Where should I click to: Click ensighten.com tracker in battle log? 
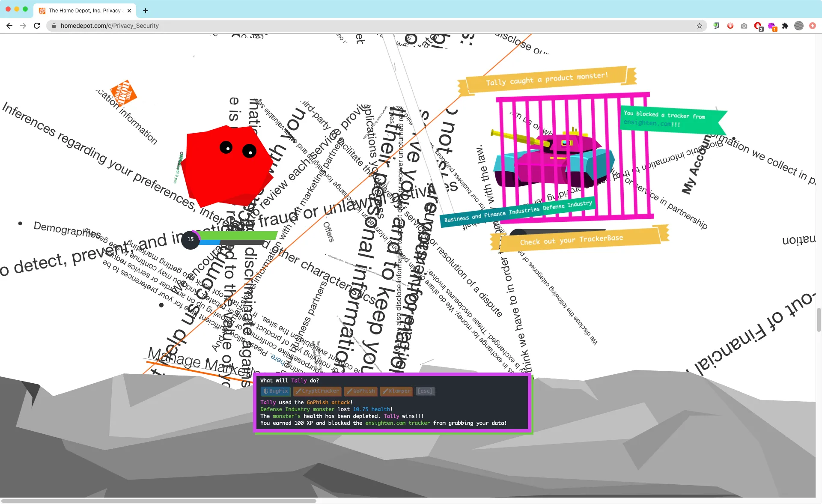[x=397, y=423]
